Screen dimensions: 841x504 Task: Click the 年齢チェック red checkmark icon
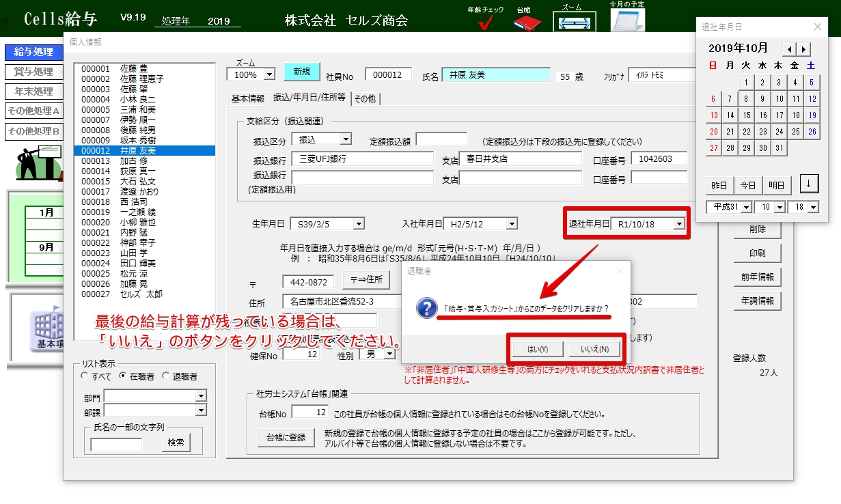click(486, 23)
